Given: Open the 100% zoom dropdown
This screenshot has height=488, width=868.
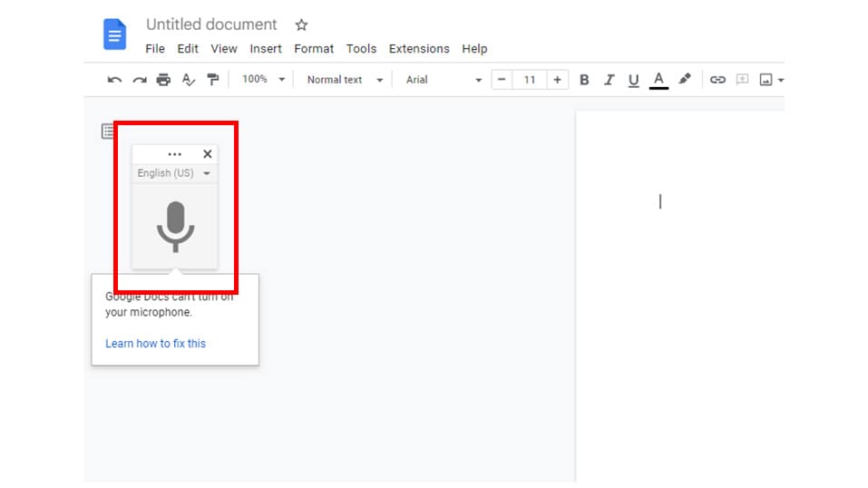Looking at the screenshot, I should point(264,79).
